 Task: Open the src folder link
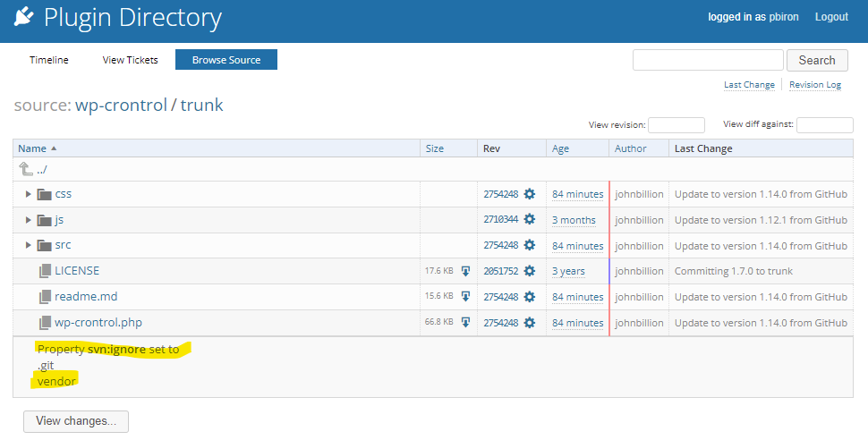(64, 245)
